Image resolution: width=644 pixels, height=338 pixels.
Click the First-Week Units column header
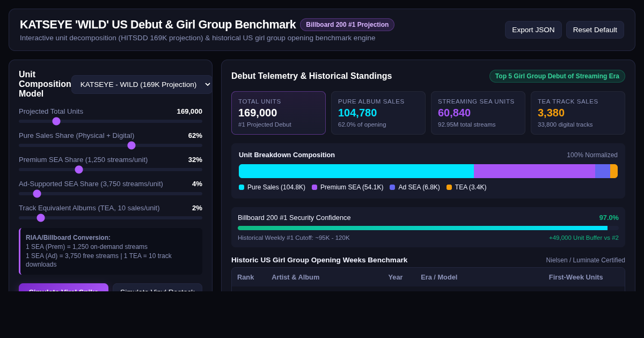click(576, 277)
